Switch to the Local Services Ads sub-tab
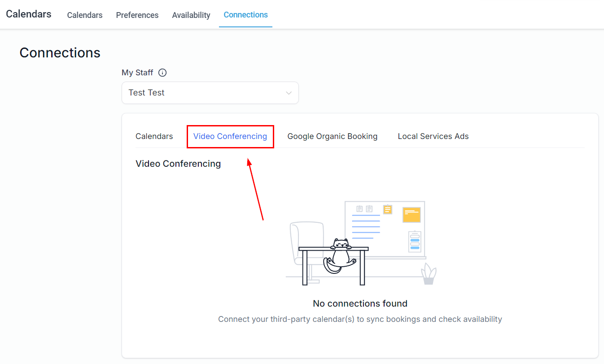This screenshot has width=604, height=364. point(433,136)
